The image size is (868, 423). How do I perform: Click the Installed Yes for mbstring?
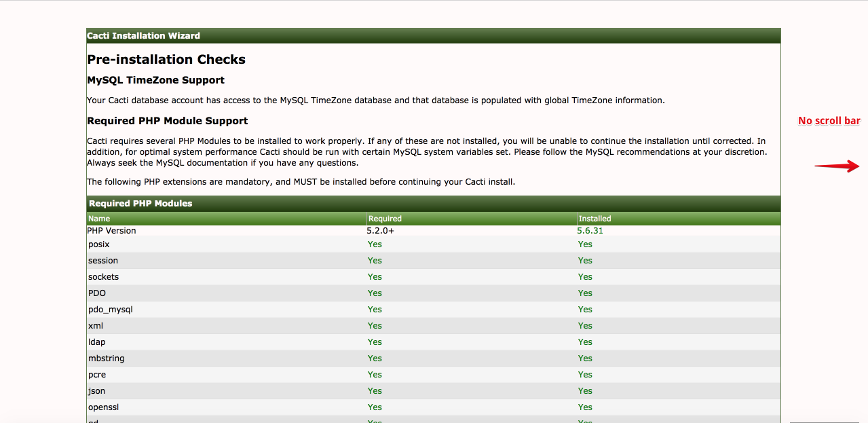pyautogui.click(x=585, y=358)
